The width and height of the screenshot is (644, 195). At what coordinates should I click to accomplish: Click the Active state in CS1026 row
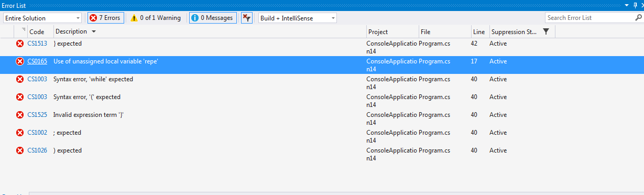click(498, 150)
